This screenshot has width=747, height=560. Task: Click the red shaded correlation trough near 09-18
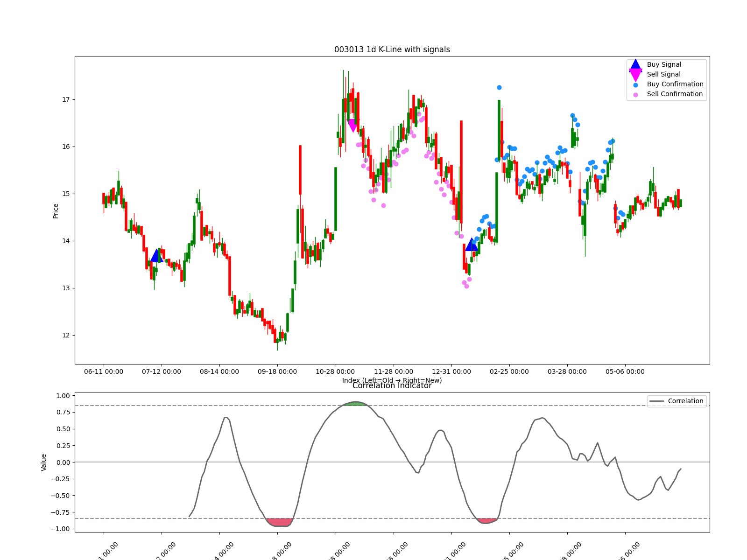tap(280, 522)
